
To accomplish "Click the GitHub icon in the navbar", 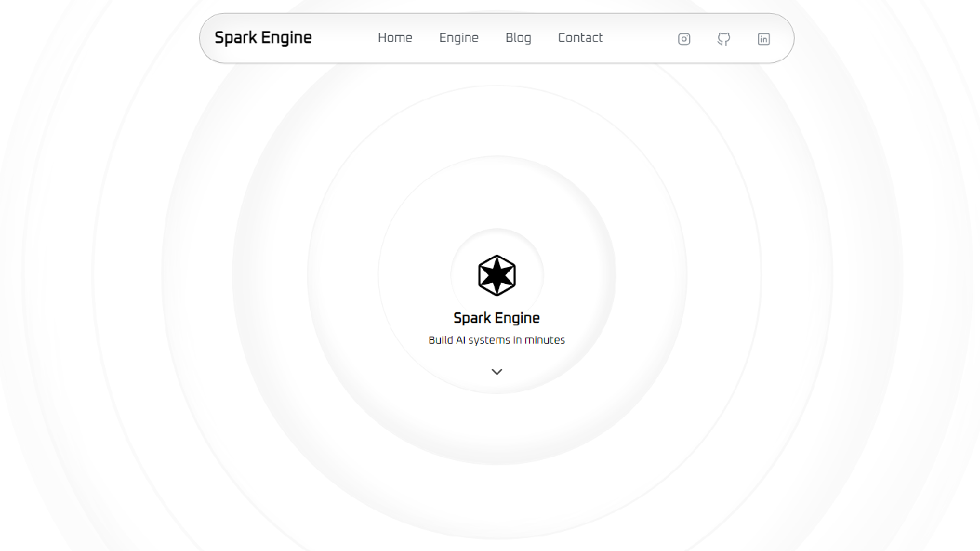I will [724, 38].
